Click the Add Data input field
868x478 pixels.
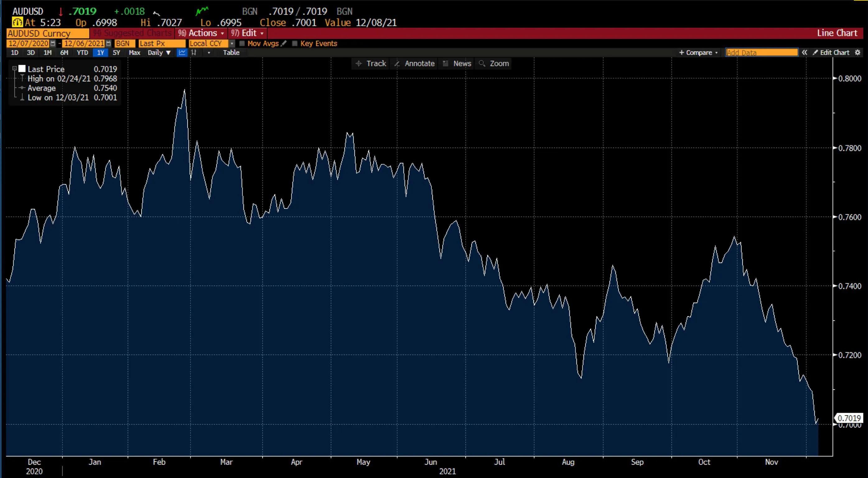(761, 52)
